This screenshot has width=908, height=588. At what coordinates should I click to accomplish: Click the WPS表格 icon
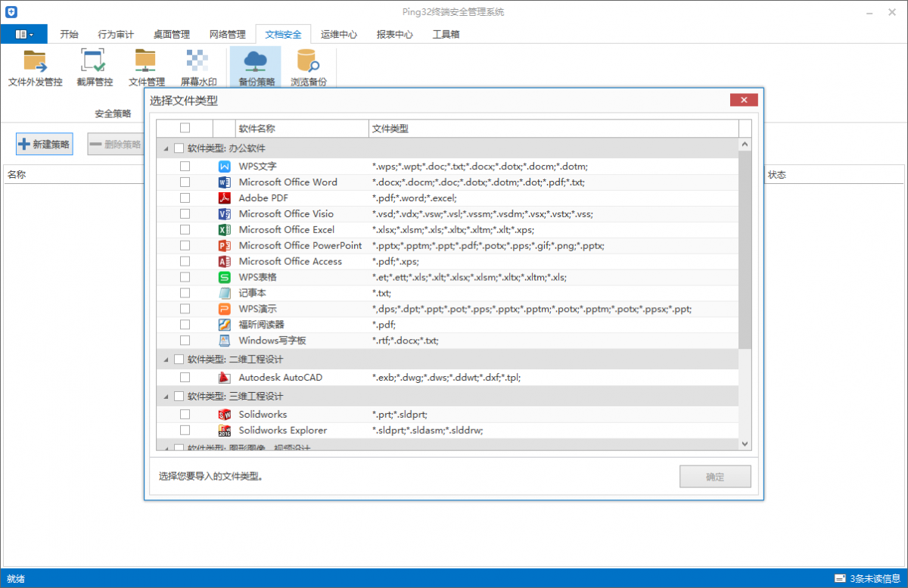[224, 278]
